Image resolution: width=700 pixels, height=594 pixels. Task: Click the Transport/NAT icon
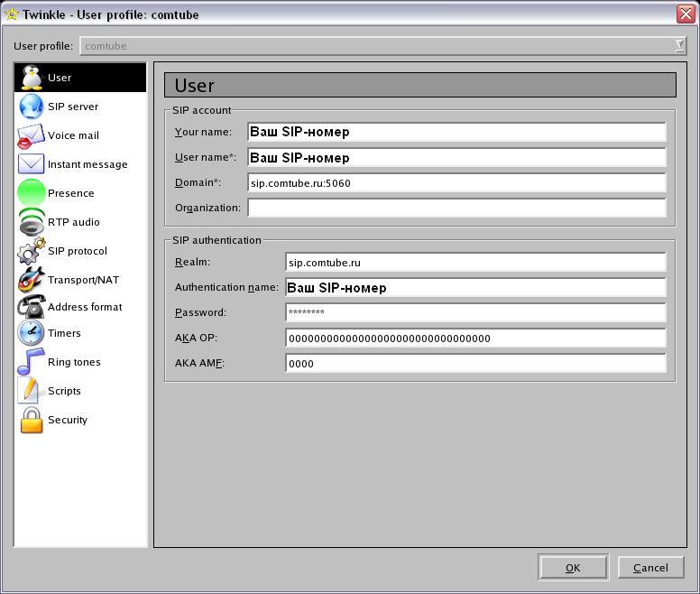pos(32,280)
